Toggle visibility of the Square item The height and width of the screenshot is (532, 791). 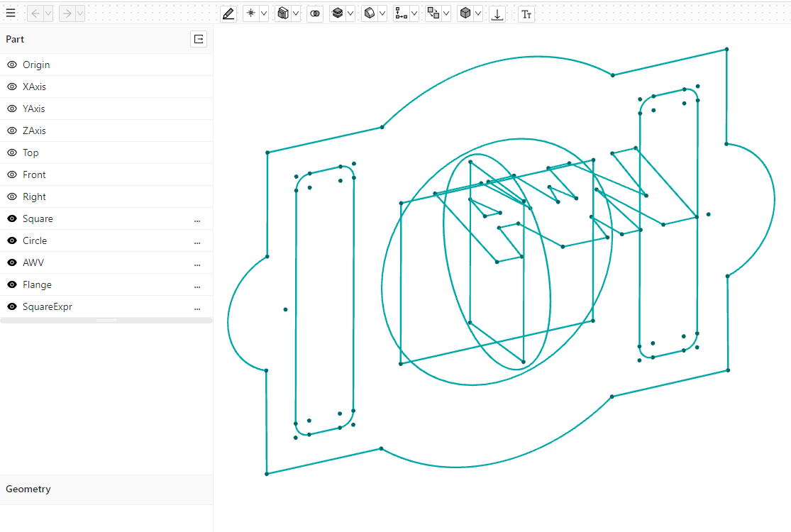click(12, 218)
